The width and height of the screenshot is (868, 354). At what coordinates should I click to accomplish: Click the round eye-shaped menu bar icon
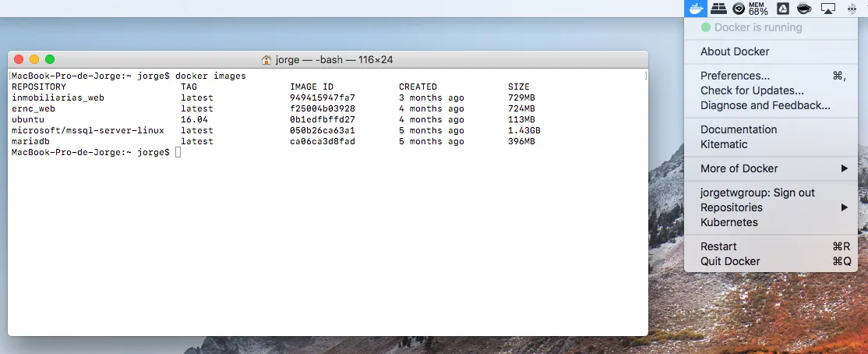tap(739, 9)
